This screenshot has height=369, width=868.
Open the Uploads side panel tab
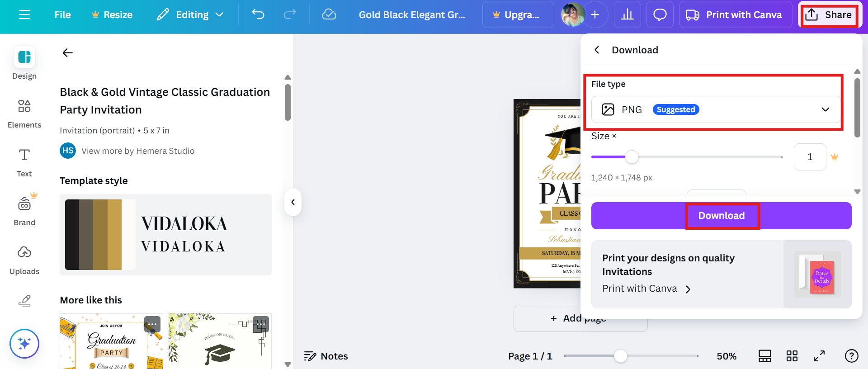tap(24, 260)
